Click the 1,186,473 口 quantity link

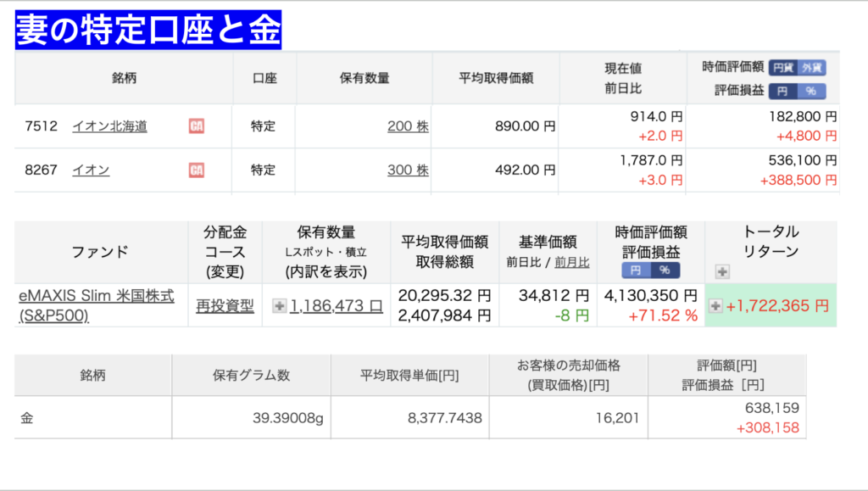coord(336,306)
